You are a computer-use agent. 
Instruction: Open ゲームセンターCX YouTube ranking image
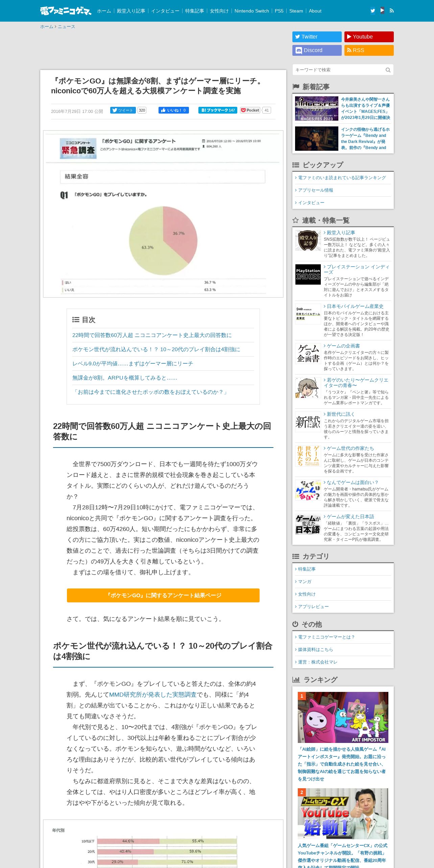click(343, 814)
